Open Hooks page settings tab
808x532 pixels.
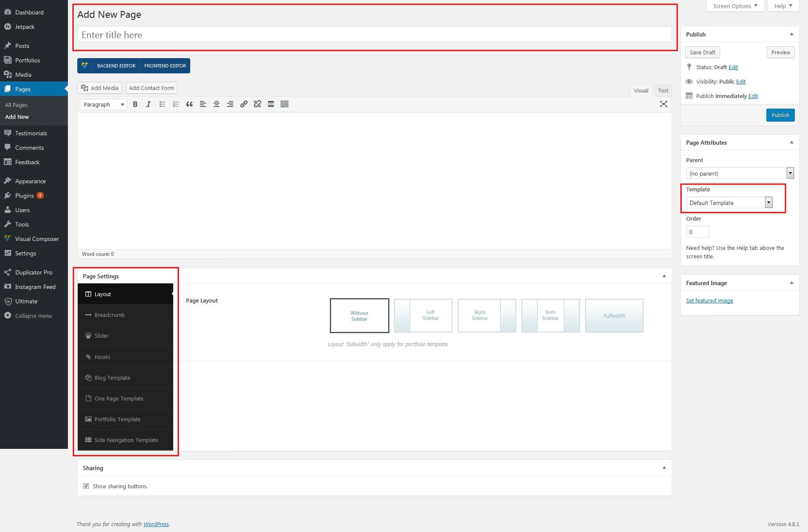coord(125,357)
